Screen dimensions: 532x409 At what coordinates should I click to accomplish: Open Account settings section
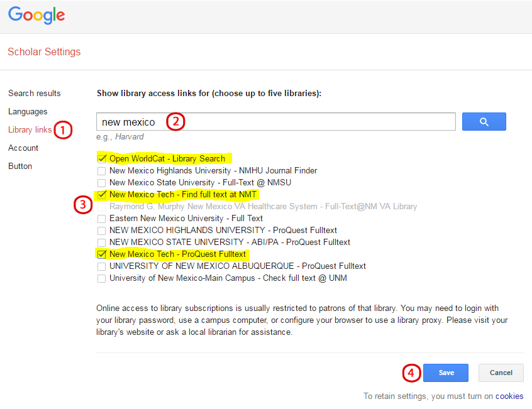tap(23, 148)
